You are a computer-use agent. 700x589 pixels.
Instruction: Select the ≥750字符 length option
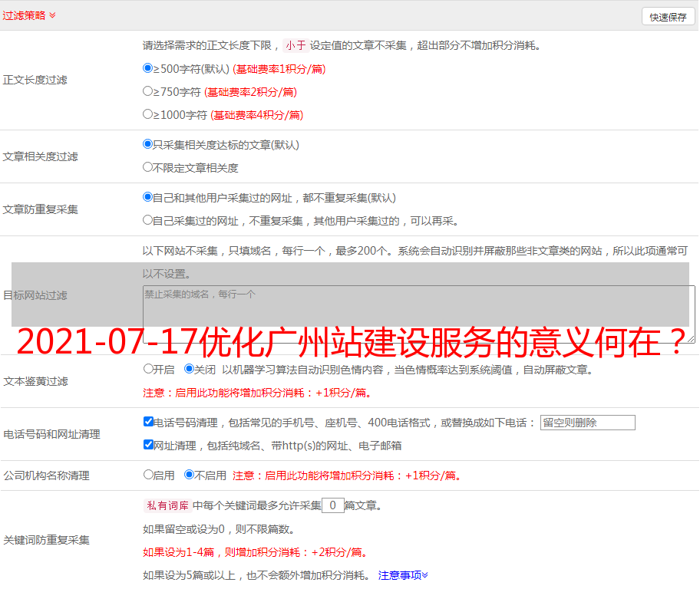pyautogui.click(x=148, y=91)
